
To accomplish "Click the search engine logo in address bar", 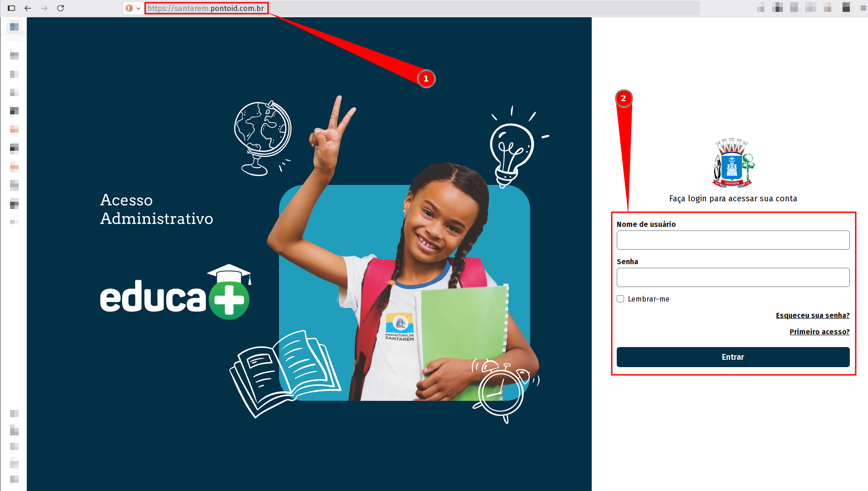I will tap(129, 8).
